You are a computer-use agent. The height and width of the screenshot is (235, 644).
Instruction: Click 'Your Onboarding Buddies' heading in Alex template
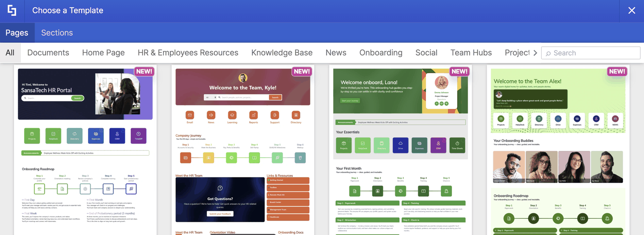coord(514,141)
